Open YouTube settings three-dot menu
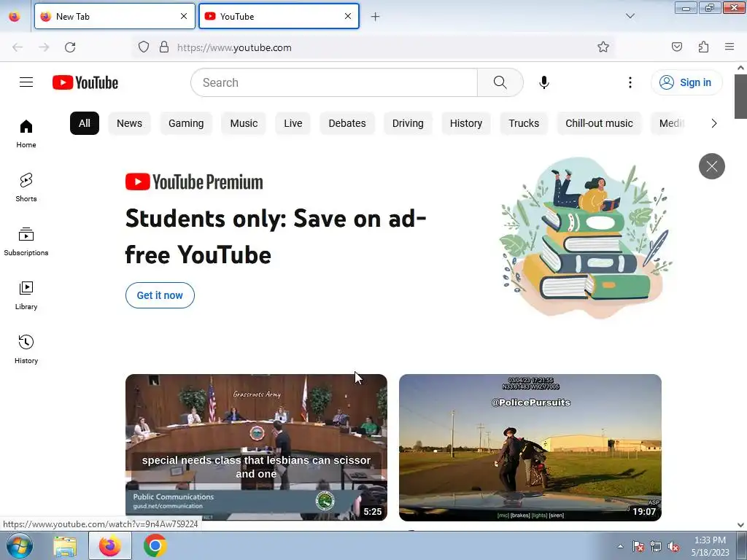The height and width of the screenshot is (560, 747). pos(630,82)
